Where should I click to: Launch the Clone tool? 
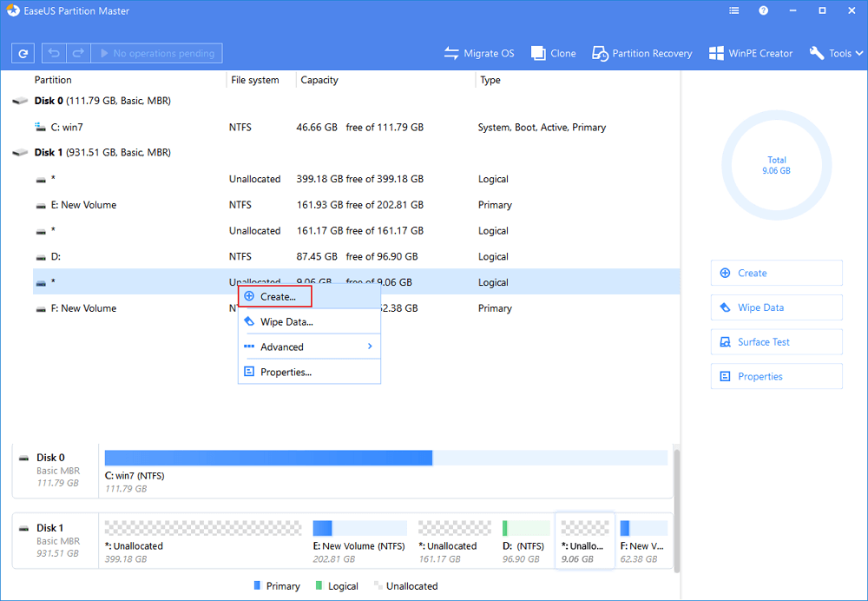point(553,54)
